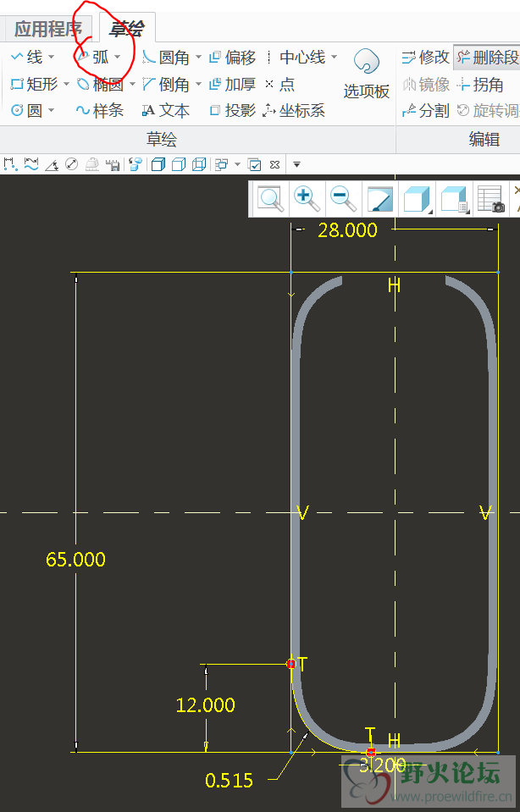Select the 28.000 width dimension

click(347, 230)
